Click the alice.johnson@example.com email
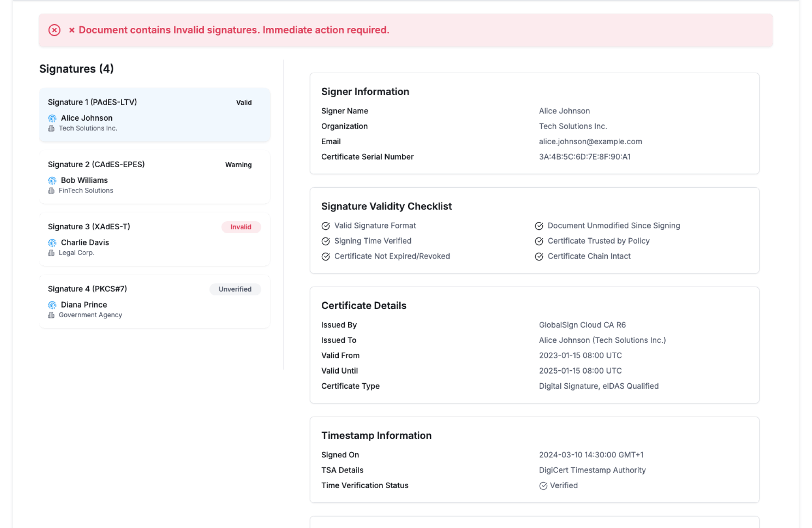Image resolution: width=812 pixels, height=528 pixels. 590,142
